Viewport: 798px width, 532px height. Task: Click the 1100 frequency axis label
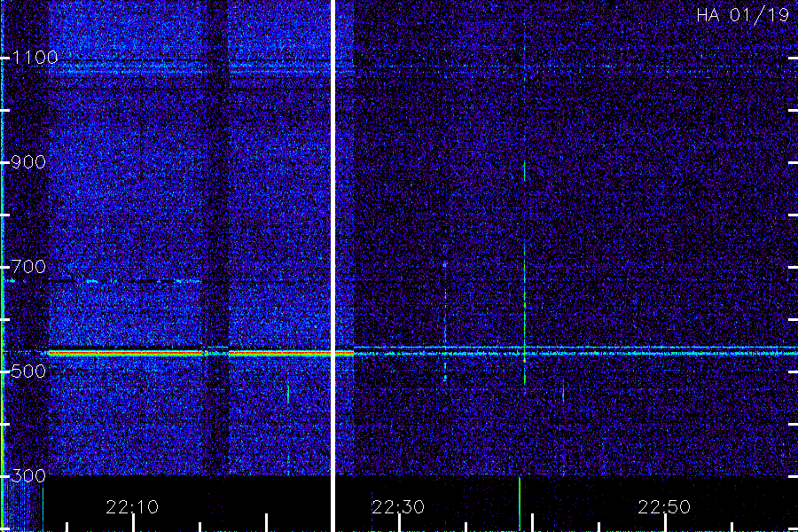[35, 58]
